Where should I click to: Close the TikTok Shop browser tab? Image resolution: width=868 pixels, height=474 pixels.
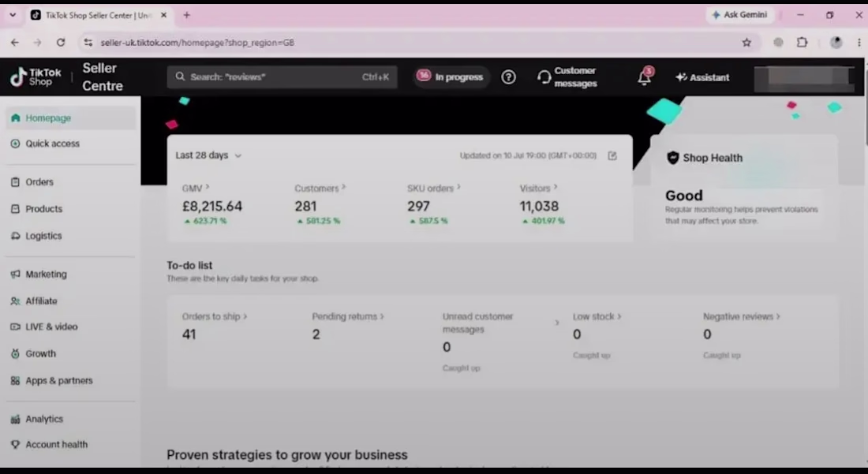click(163, 16)
